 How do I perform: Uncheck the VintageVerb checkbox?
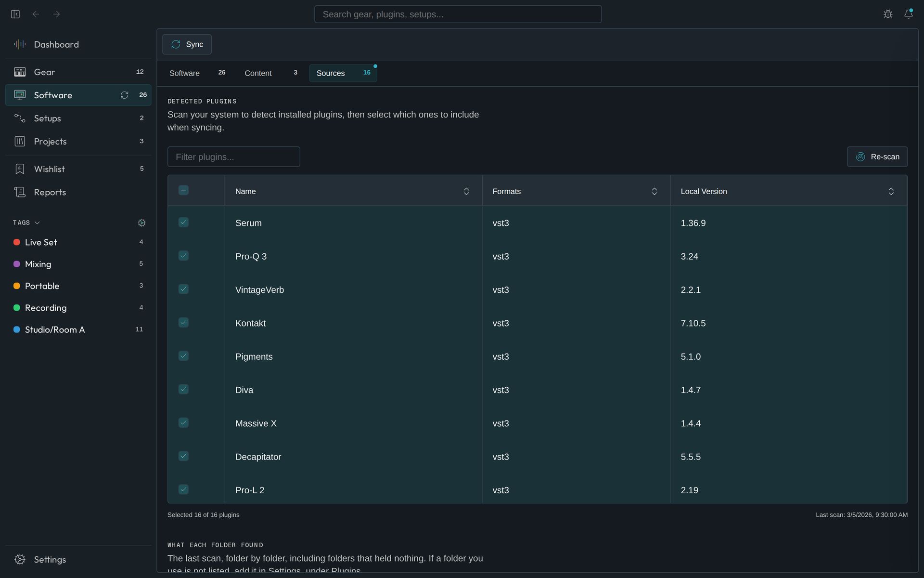click(183, 289)
